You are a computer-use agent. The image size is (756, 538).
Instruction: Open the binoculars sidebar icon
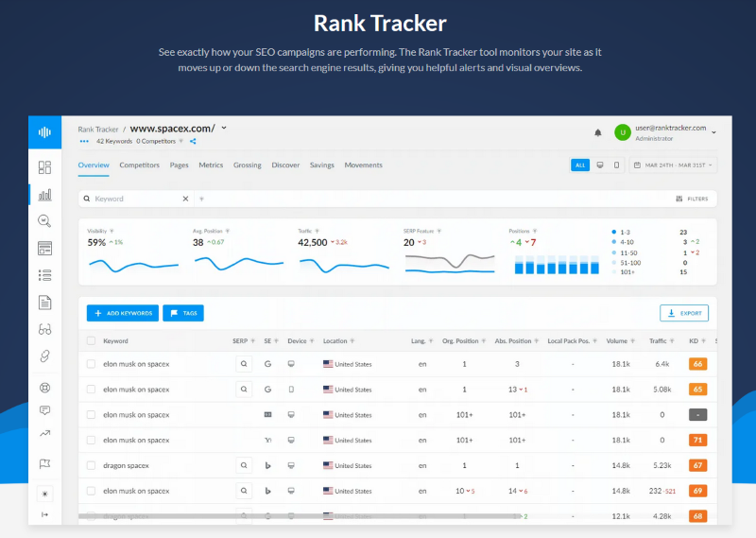(44, 330)
